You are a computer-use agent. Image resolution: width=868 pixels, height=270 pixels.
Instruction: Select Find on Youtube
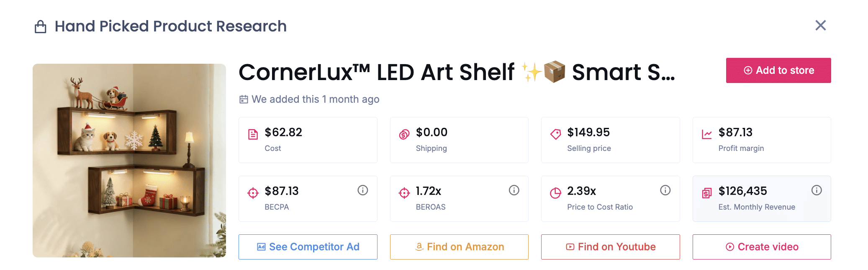[x=610, y=247]
